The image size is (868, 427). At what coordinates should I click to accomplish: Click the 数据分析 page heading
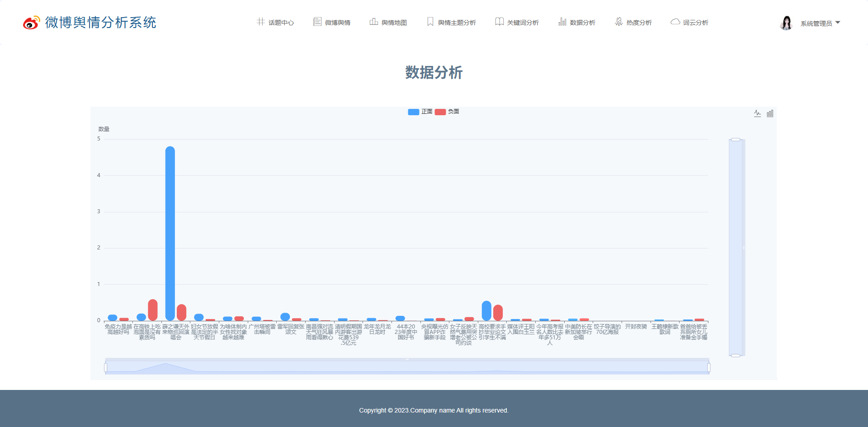pyautogui.click(x=434, y=72)
